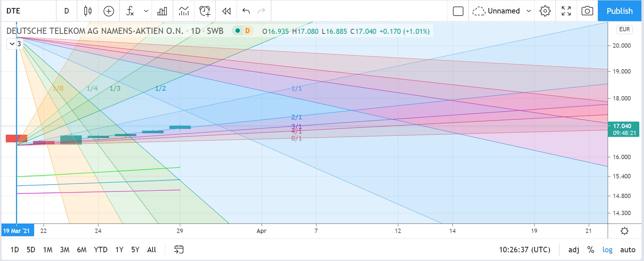Toggle adj dividend adjustment
Screen dimensions: 644x261
(574, 250)
